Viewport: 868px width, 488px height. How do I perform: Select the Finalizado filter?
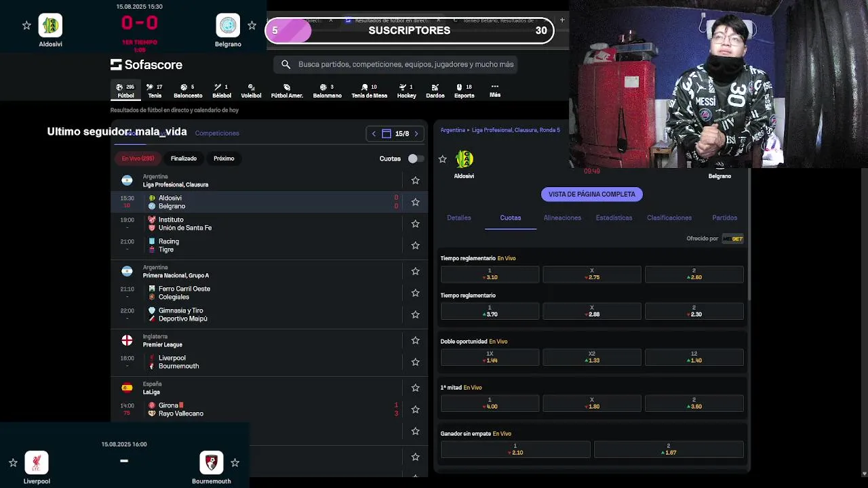click(x=184, y=159)
